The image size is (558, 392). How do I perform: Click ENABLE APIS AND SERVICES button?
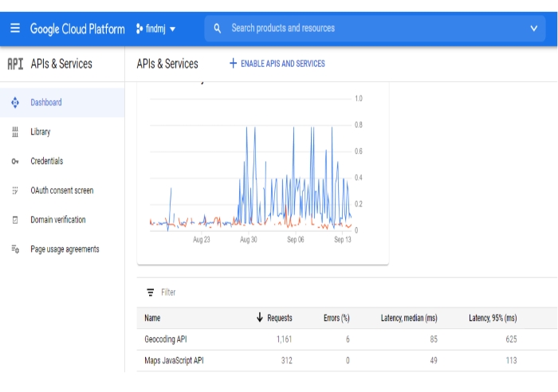tap(277, 64)
